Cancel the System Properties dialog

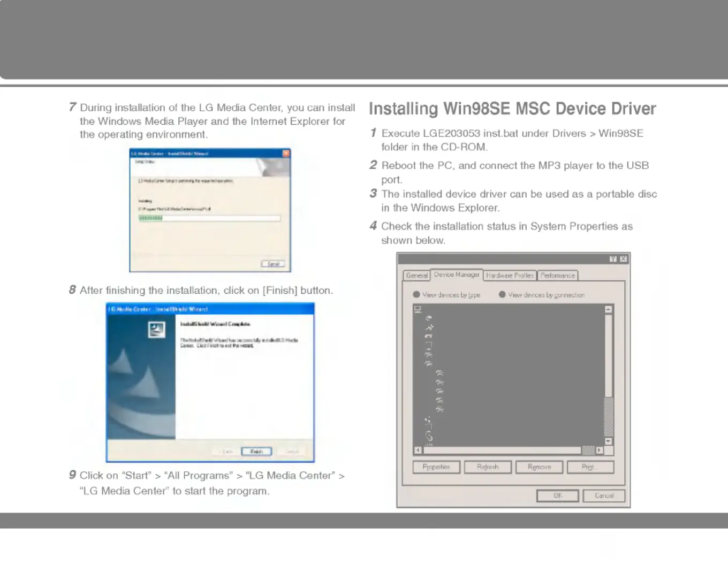604,496
